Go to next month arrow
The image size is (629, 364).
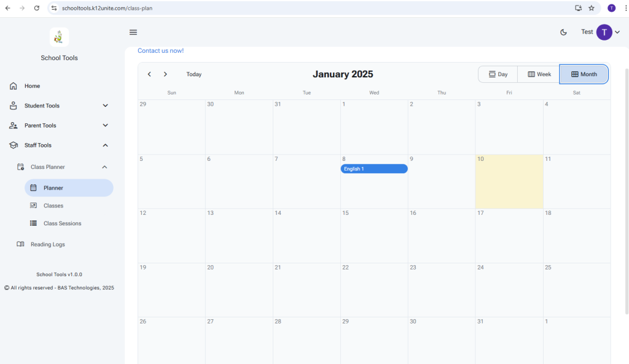click(165, 74)
